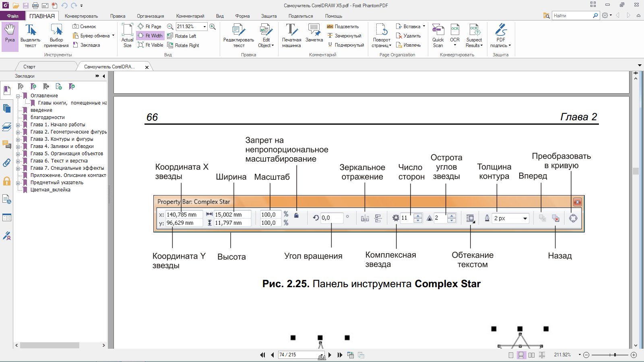The image size is (644, 362).
Task: Jump to the last page in status bar
Action: 340,355
